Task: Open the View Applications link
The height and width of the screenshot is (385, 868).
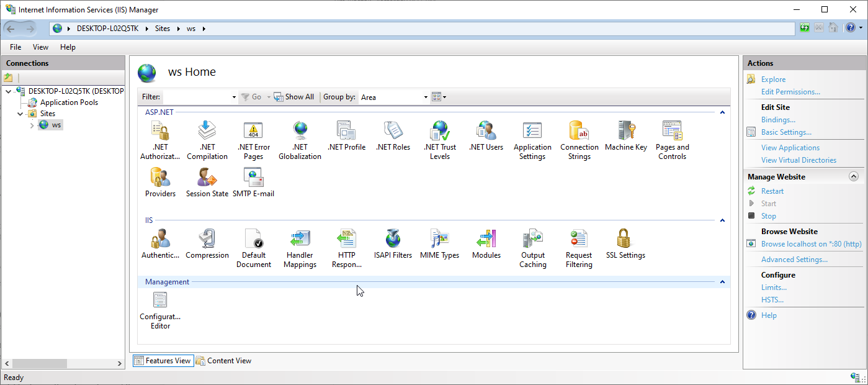Action: 790,148
